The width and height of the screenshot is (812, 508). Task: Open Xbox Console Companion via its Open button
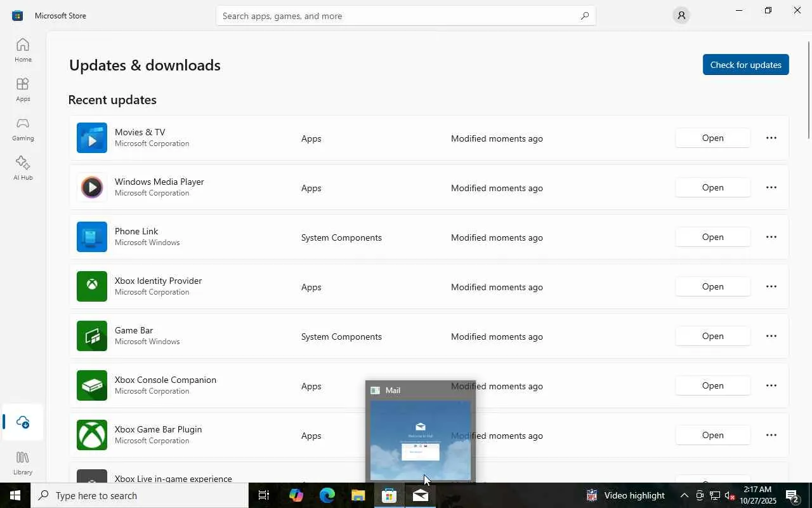713,385
